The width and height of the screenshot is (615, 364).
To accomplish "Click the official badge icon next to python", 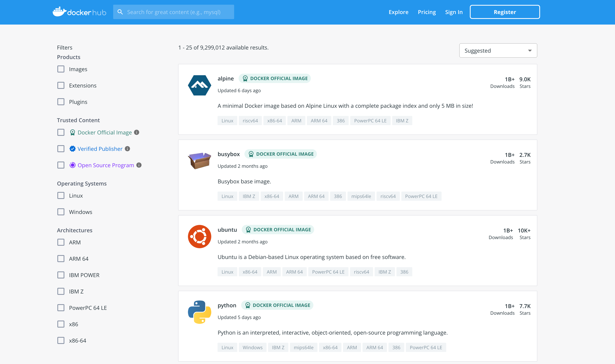I will [x=248, y=305].
